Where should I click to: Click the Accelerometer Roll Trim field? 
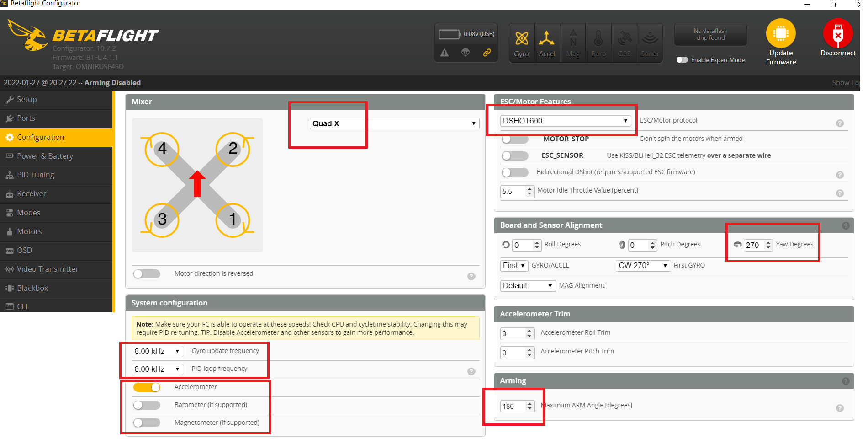click(517, 333)
